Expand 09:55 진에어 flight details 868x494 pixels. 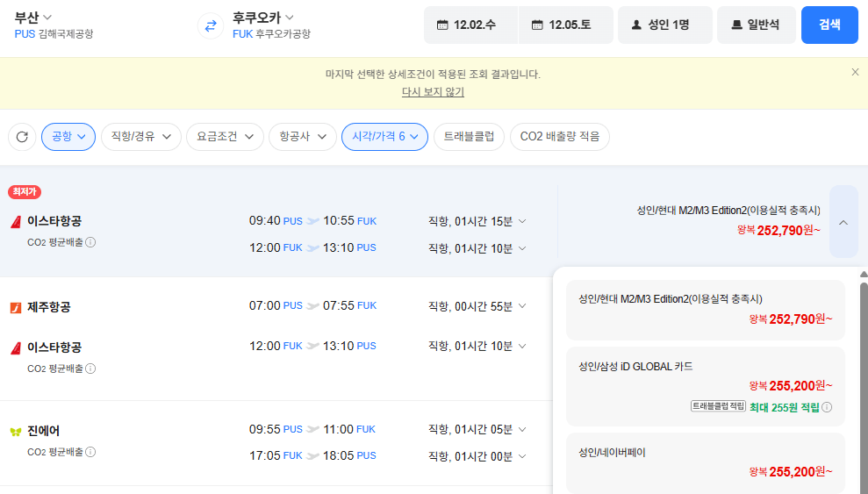pos(522,429)
